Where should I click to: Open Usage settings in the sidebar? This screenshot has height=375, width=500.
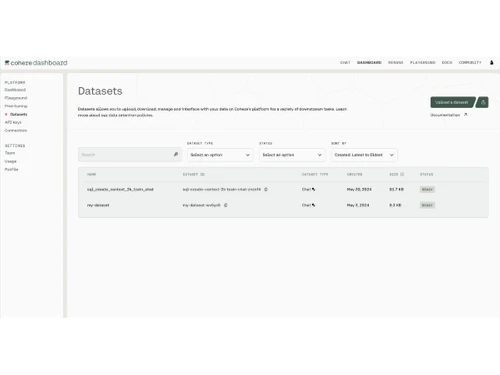tap(10, 161)
